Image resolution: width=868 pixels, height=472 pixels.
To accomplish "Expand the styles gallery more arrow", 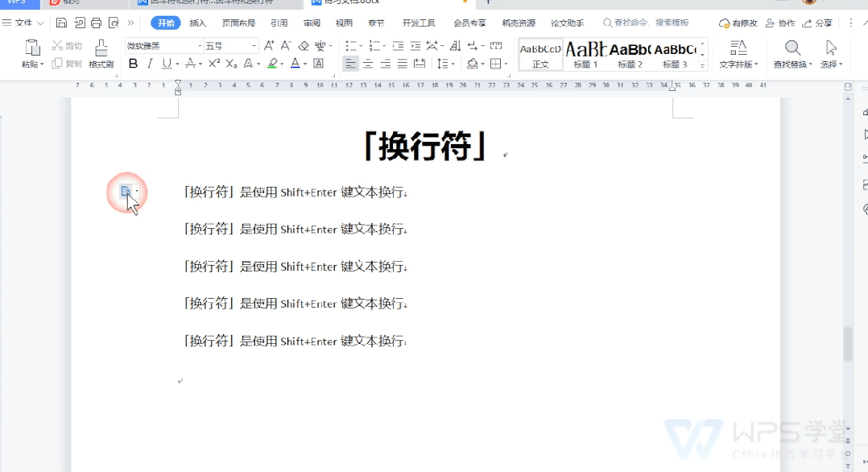I will (702, 65).
